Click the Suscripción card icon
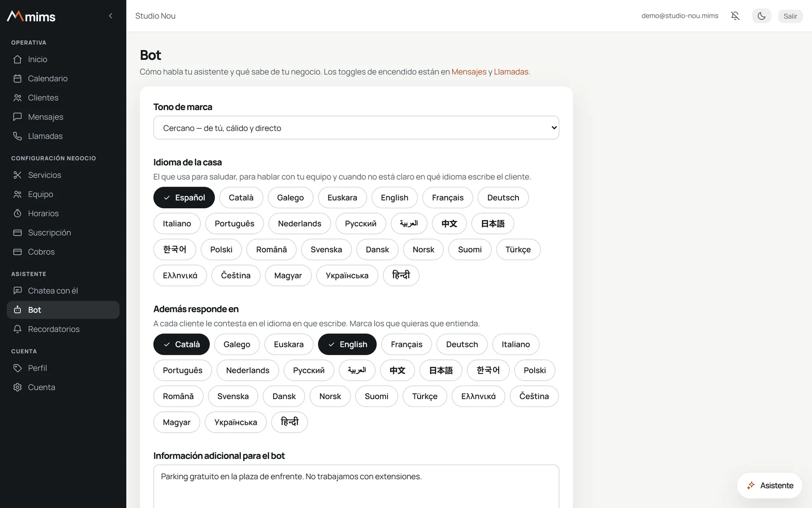This screenshot has height=508, width=812. click(18, 233)
